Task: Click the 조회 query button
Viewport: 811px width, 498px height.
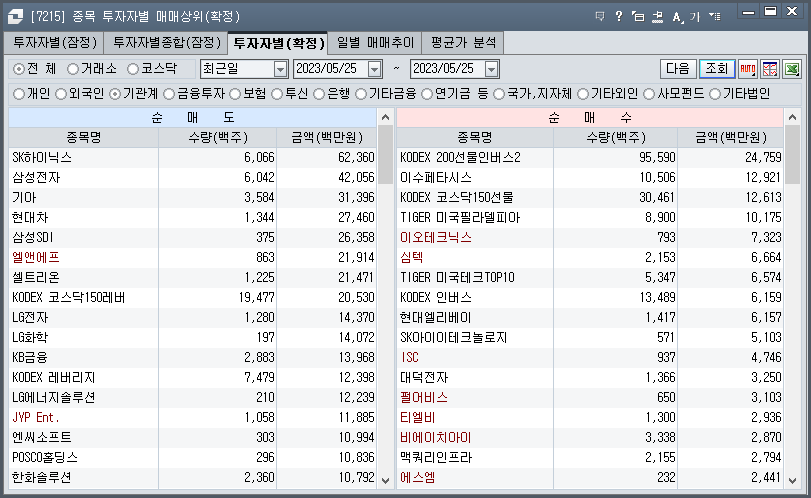Action: point(717,69)
